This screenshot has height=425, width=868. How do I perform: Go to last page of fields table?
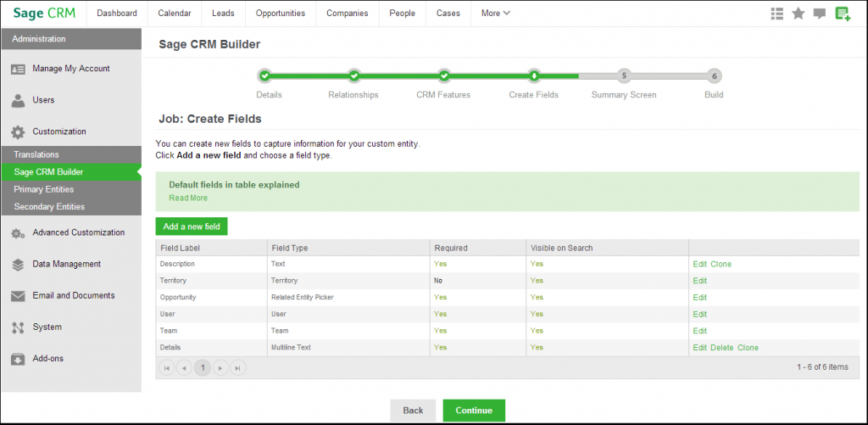pos(238,368)
